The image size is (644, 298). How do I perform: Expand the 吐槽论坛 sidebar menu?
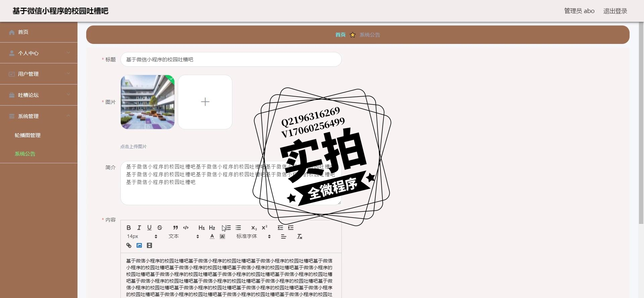point(39,95)
